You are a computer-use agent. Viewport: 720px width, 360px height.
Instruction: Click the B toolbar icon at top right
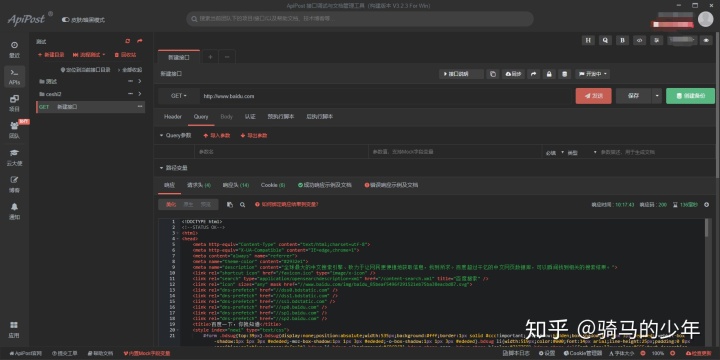click(622, 40)
